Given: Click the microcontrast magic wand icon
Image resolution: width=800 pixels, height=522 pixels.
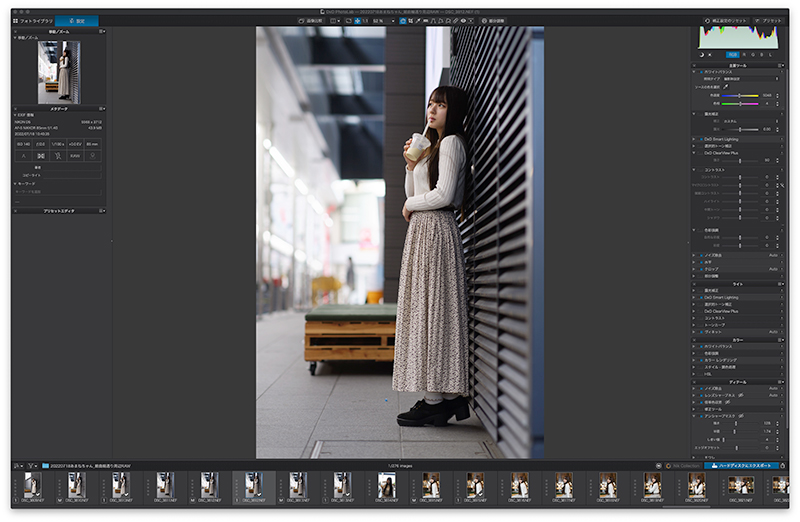Looking at the screenshot, I should [x=782, y=185].
